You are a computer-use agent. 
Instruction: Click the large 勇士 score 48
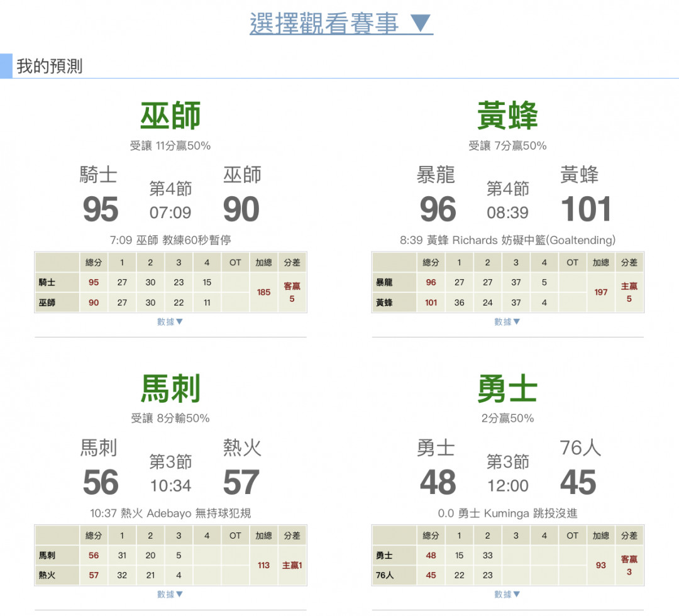point(438,482)
